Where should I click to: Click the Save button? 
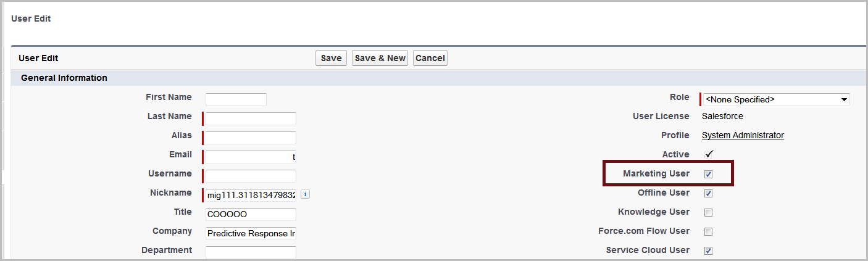[x=331, y=58]
